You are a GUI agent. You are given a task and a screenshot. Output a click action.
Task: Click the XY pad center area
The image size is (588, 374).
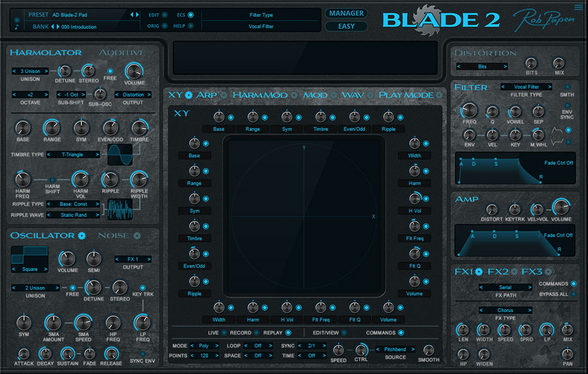pyautogui.click(x=304, y=216)
